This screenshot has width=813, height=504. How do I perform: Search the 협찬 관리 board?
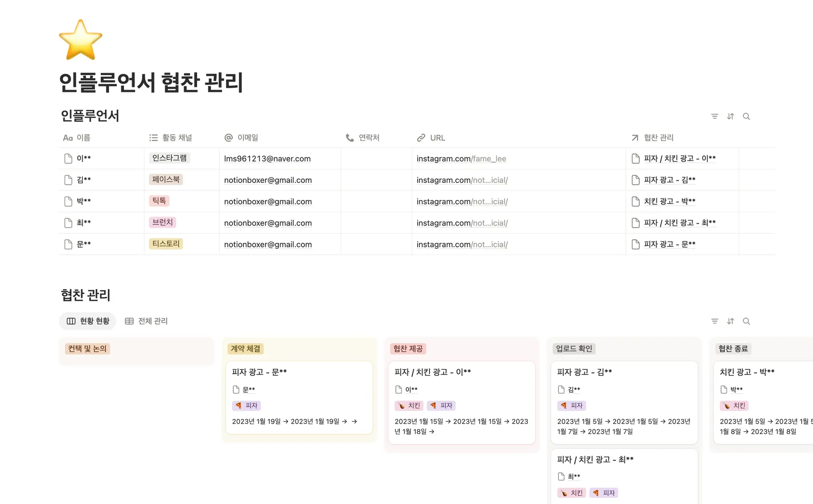coord(746,321)
